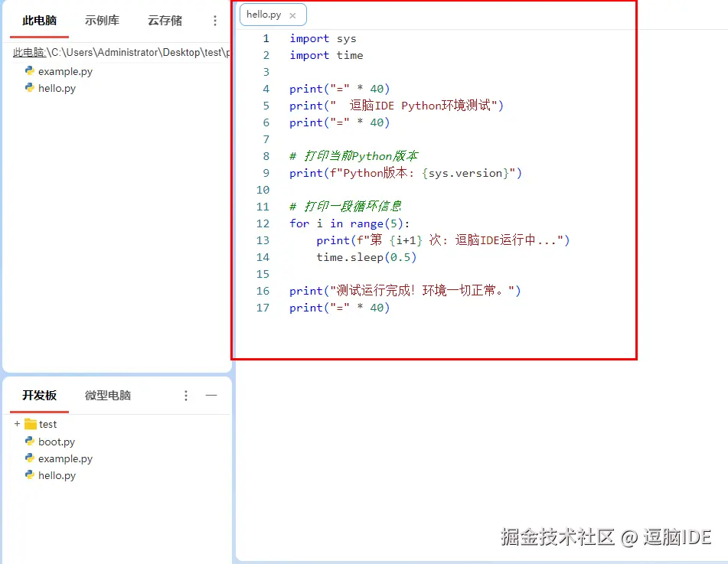Place cursor on 'import sys' line

[x=323, y=38]
